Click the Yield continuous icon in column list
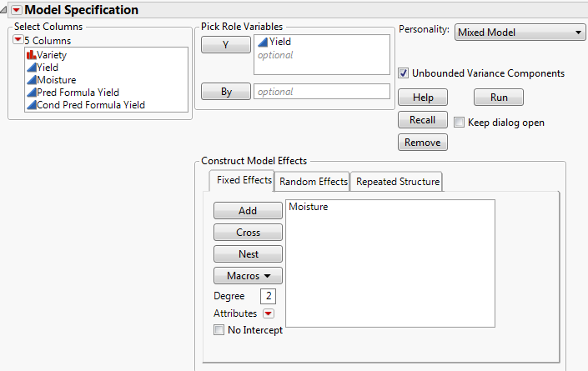The height and width of the screenshot is (371, 588). (31, 68)
